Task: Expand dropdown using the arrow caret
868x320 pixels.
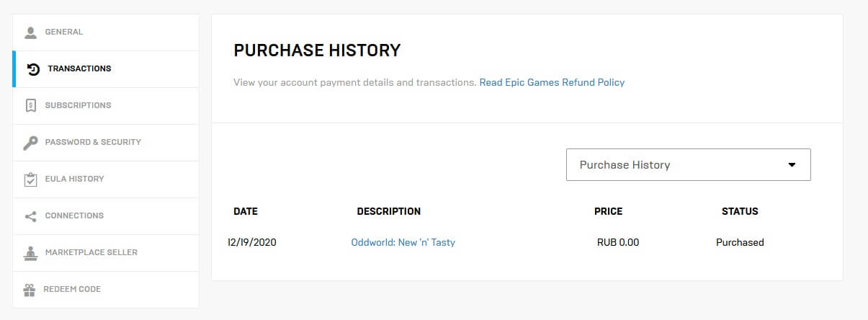Action: pyautogui.click(x=792, y=165)
